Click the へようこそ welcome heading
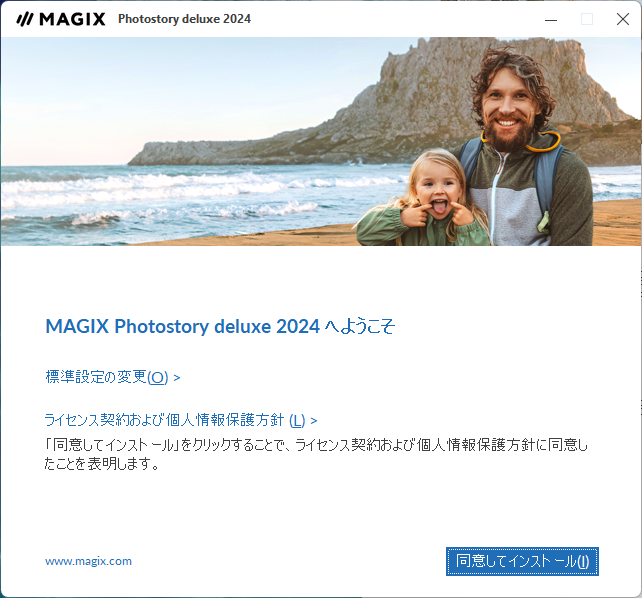 pos(221,326)
